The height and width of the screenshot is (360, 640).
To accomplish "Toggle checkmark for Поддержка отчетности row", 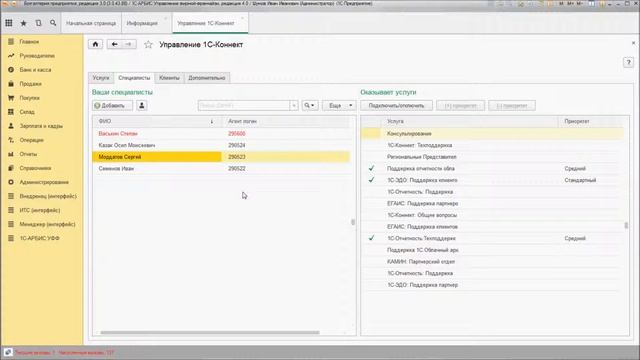I will pyautogui.click(x=371, y=168).
